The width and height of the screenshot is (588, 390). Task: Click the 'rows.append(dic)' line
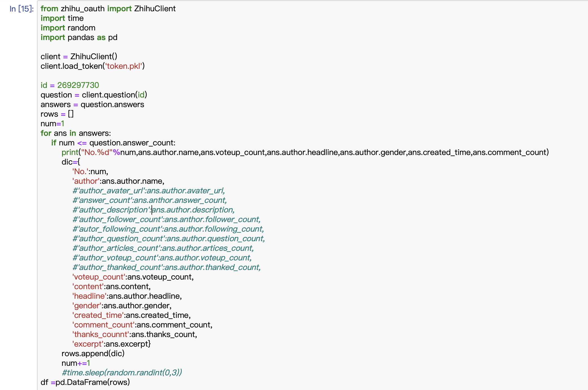(93, 354)
